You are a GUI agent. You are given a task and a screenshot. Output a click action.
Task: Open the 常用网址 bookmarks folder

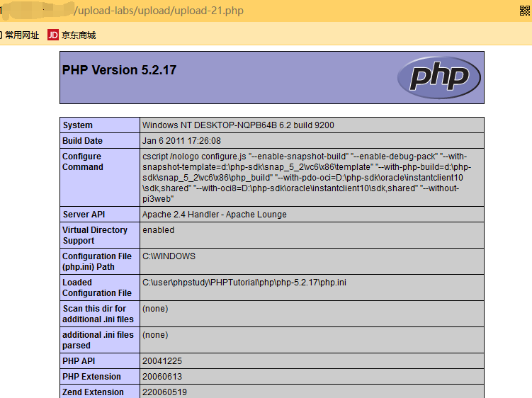(x=21, y=35)
